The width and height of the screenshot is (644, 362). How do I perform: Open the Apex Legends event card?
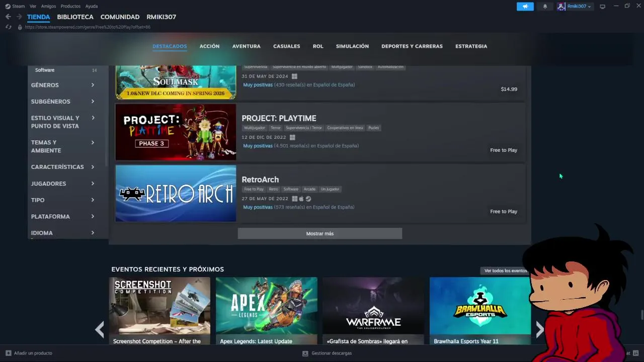(267, 311)
